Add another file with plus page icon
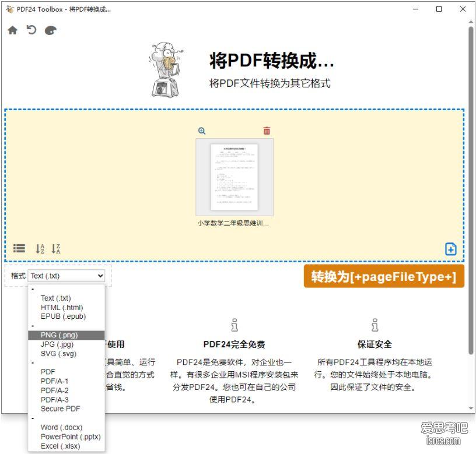476x454 pixels. [x=450, y=249]
